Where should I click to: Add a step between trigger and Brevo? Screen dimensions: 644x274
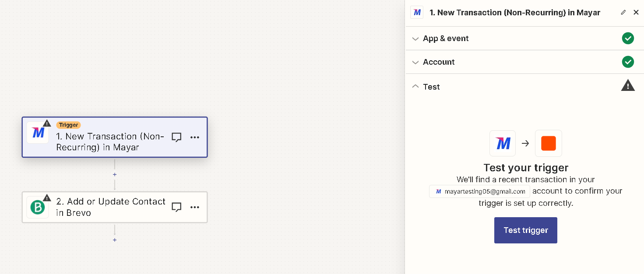pyautogui.click(x=115, y=174)
